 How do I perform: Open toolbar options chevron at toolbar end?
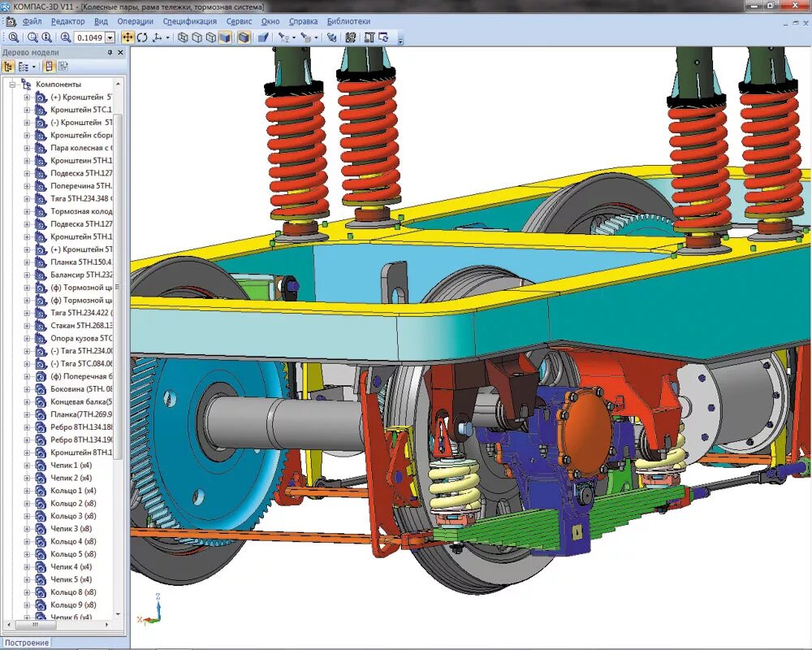(400, 40)
